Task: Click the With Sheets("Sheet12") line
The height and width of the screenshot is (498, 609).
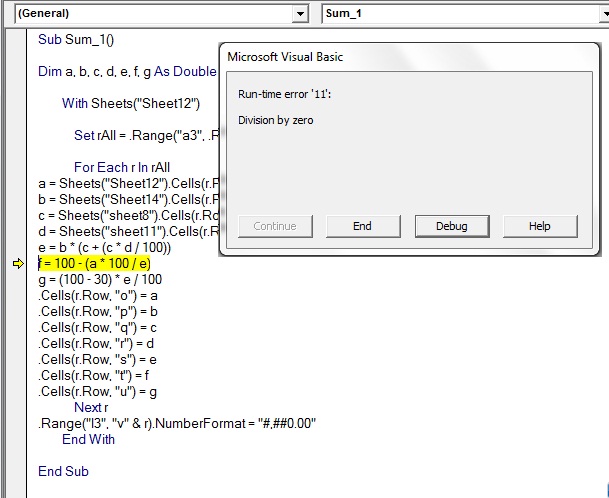Action: point(130,103)
